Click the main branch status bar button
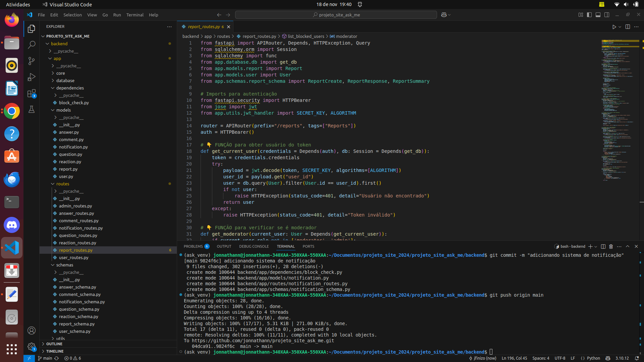This screenshot has width=644, height=362. point(45,358)
